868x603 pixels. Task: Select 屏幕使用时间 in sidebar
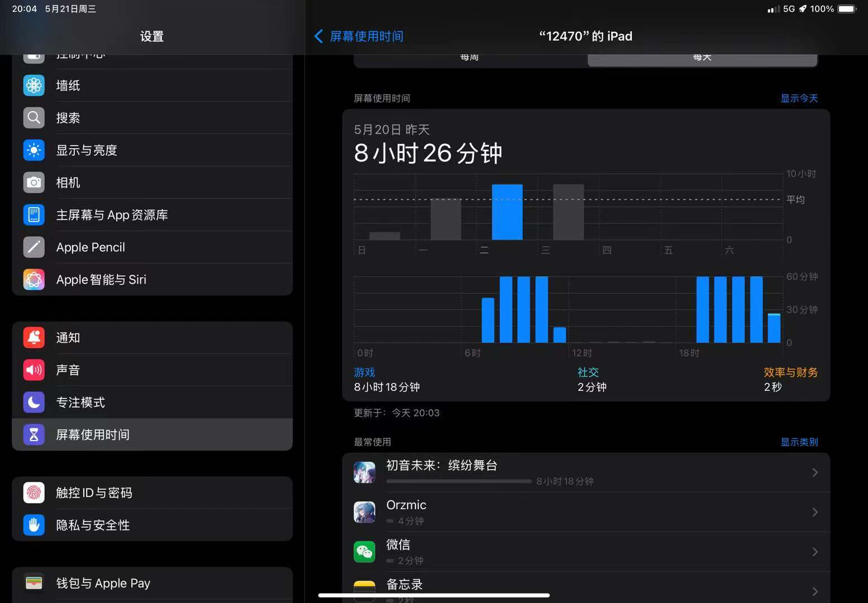coord(152,435)
